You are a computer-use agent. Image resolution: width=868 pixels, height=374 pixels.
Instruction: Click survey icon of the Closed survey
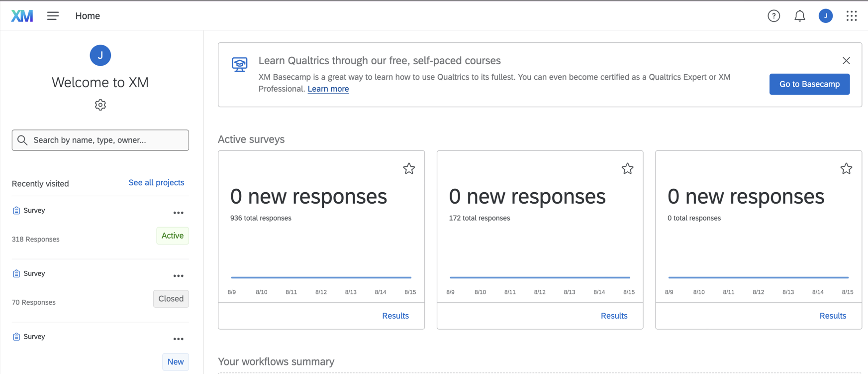[x=16, y=273]
